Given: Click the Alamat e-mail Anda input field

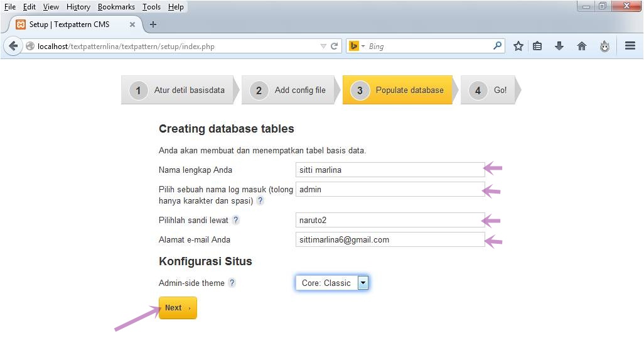Looking at the screenshot, I should (x=389, y=239).
